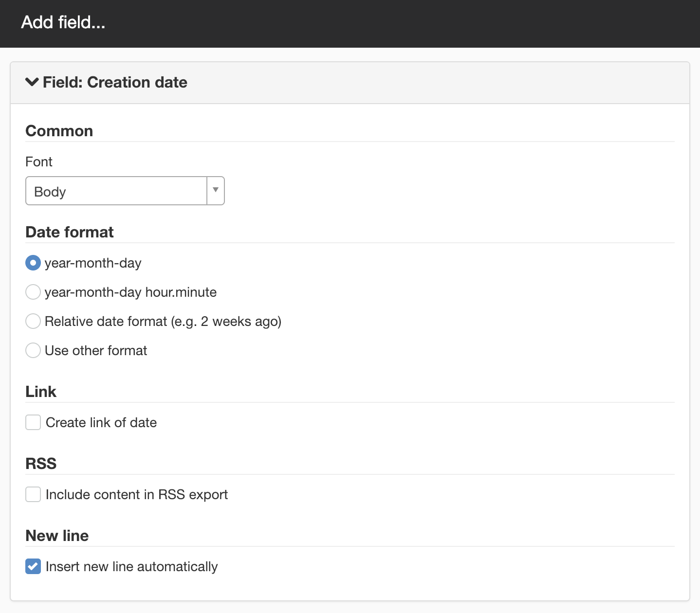Click the Common section heading
The height and width of the screenshot is (613, 700).
59,131
